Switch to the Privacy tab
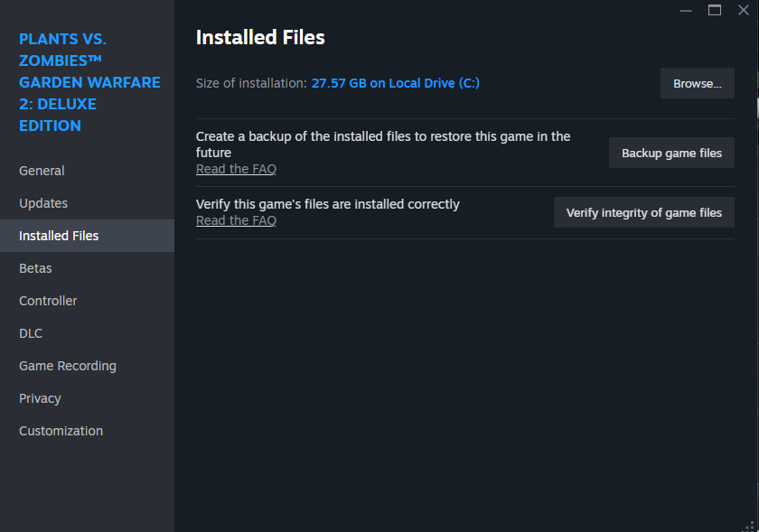Screen dimensions: 759x532 click(40, 398)
